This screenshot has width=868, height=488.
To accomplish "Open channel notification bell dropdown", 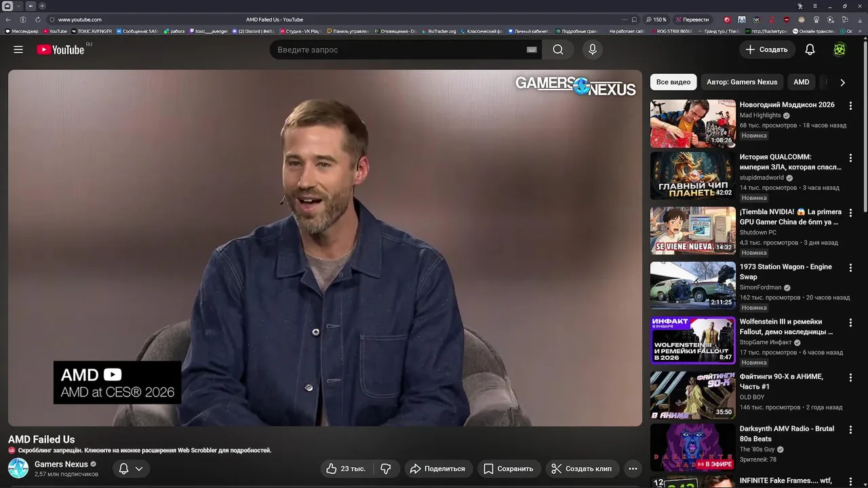I will point(131,468).
